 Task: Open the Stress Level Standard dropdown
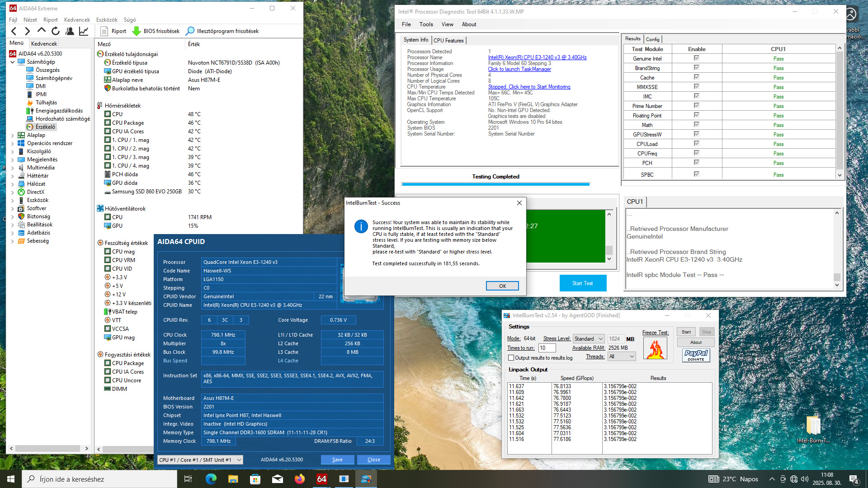[x=589, y=339]
